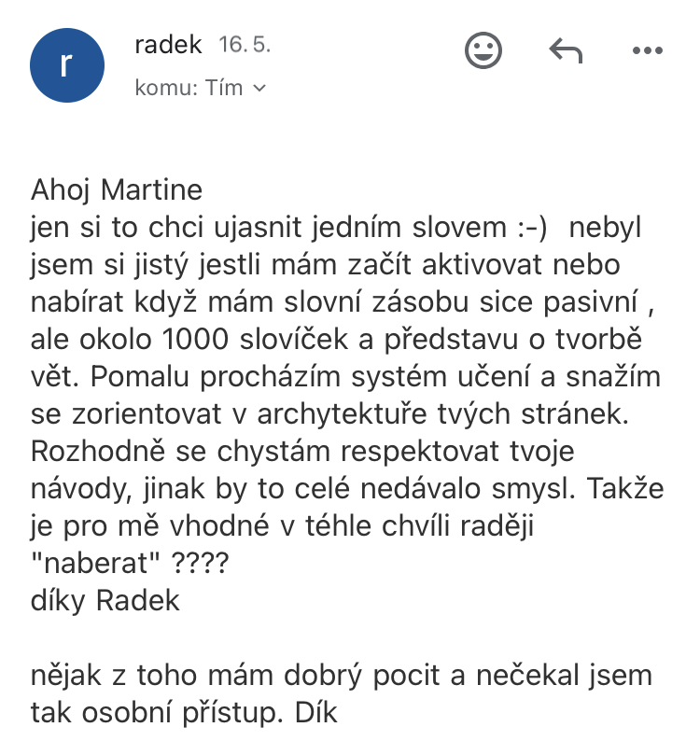Click the question marks after "naberat"
This screenshot has width=700, height=741.
pyautogui.click(x=200, y=563)
